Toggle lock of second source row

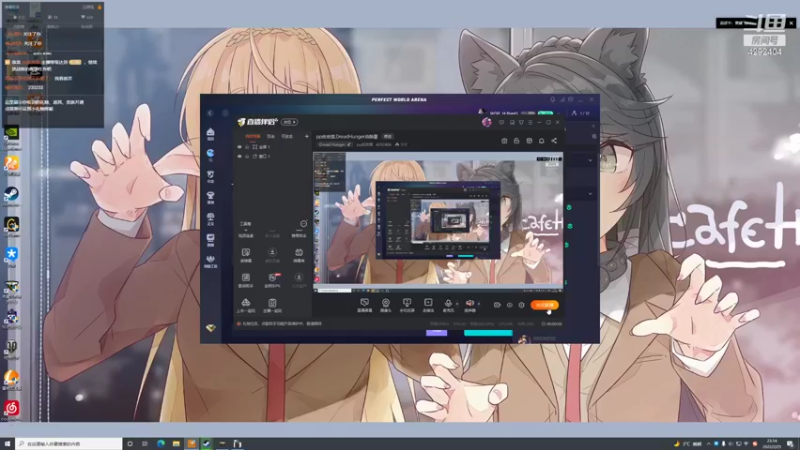pyautogui.click(x=247, y=156)
